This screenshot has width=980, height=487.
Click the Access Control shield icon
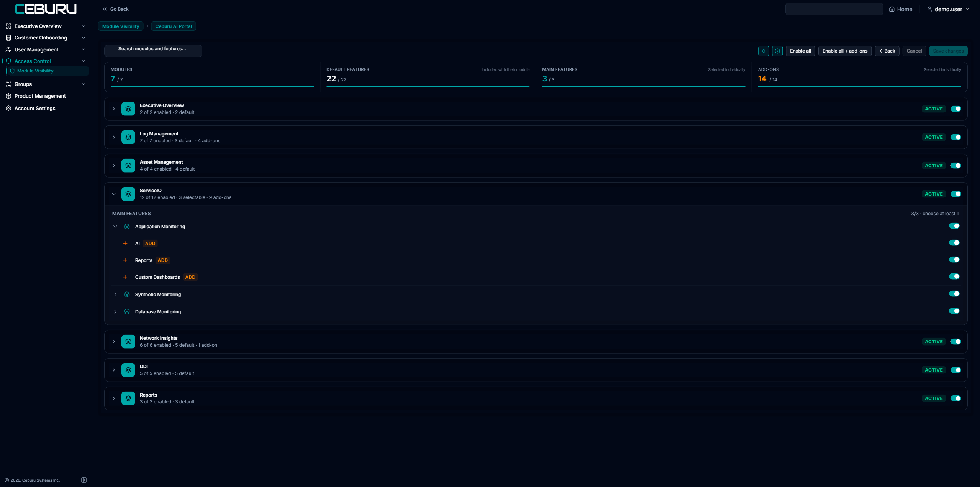pyautogui.click(x=8, y=61)
